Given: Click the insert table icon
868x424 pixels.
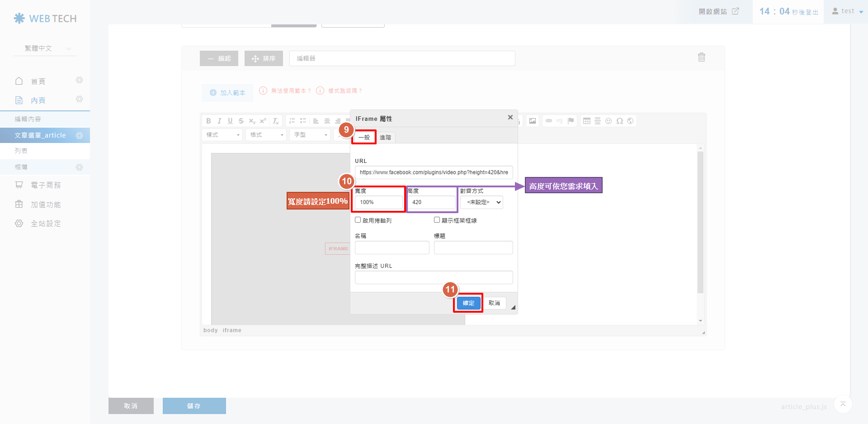Looking at the screenshot, I should click(587, 121).
